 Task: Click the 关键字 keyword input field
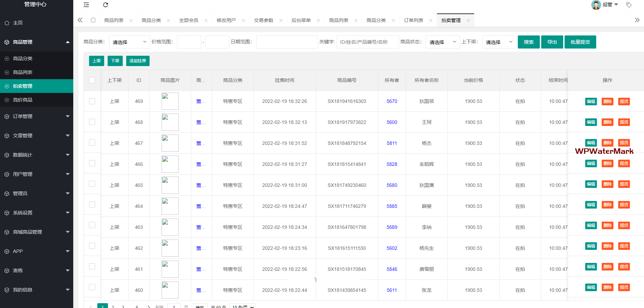tap(368, 42)
